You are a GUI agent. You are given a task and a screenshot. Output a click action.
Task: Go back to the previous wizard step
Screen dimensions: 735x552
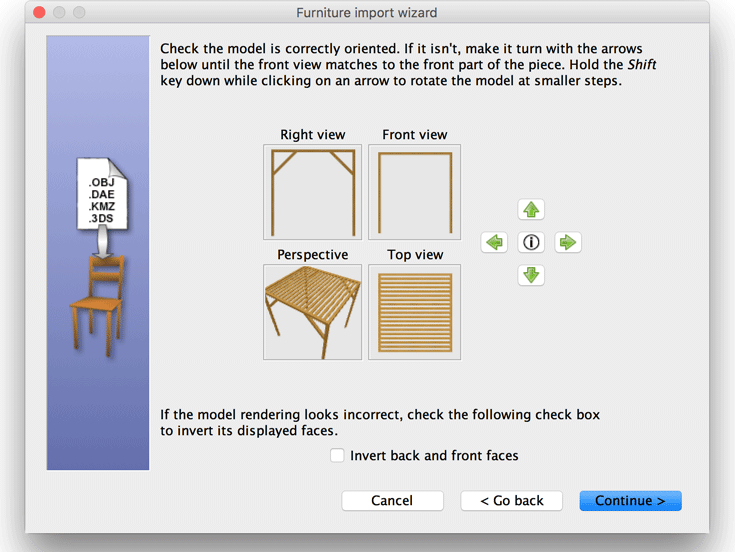click(511, 500)
